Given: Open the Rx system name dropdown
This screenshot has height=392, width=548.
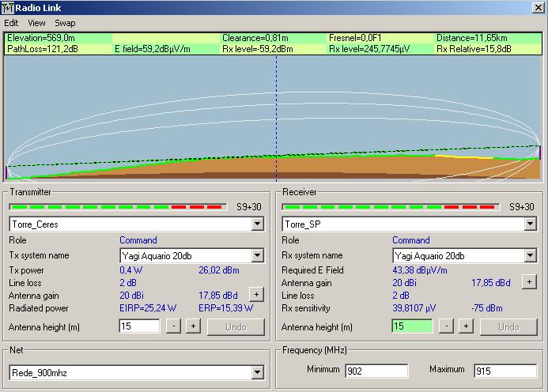Looking at the screenshot, I should click(x=530, y=256).
